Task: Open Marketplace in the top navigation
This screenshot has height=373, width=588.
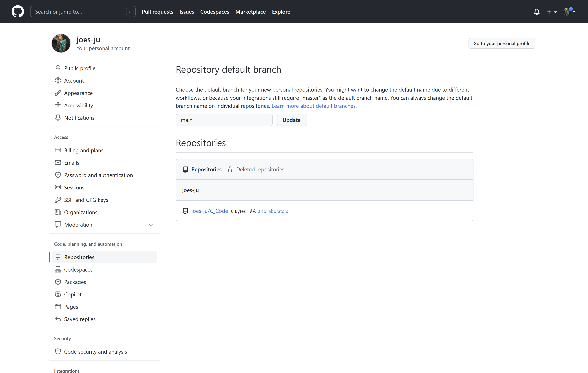Action: tap(251, 12)
